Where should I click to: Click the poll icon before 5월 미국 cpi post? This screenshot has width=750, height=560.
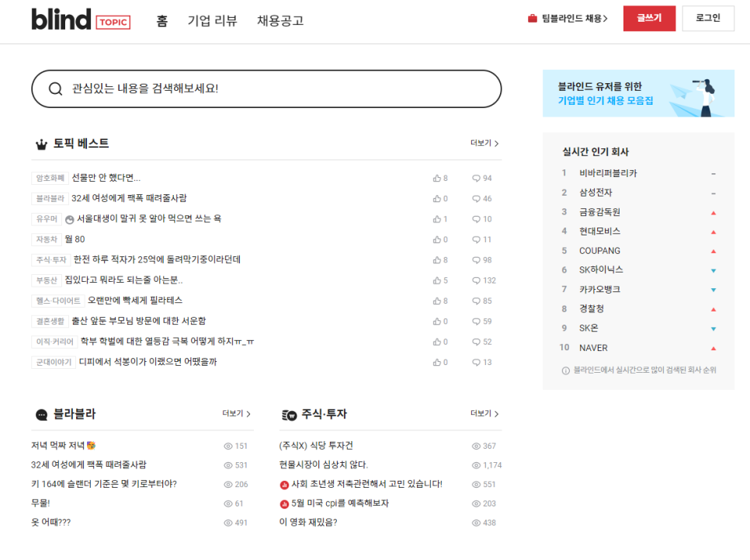coord(284,504)
